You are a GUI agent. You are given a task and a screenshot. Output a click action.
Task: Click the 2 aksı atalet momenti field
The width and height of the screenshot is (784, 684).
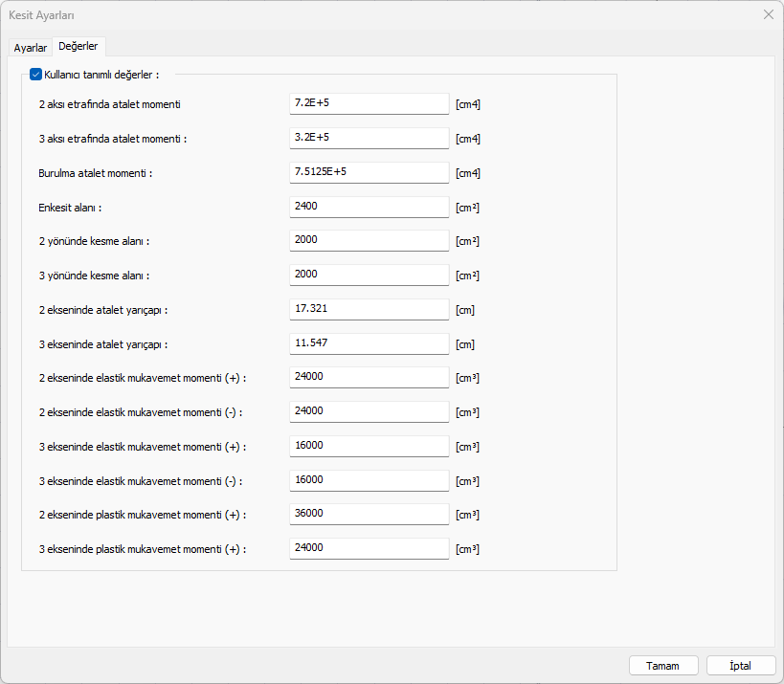click(369, 103)
